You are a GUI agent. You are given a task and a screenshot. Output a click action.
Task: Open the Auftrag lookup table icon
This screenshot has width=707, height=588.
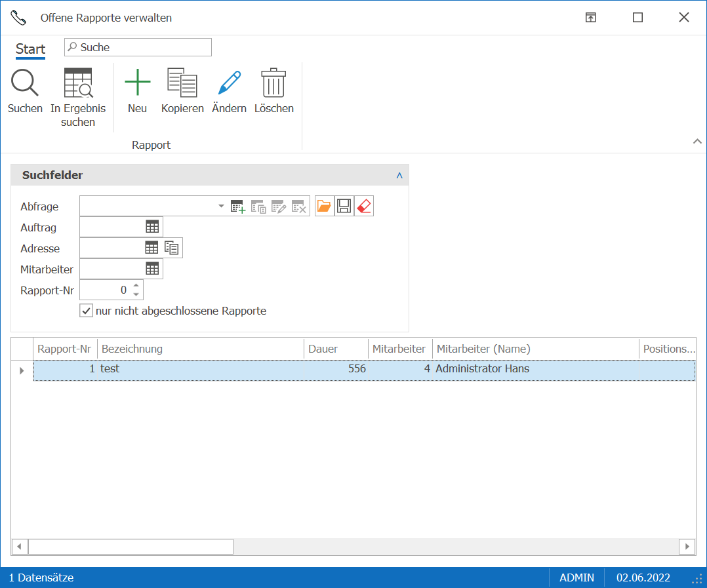[152, 227]
